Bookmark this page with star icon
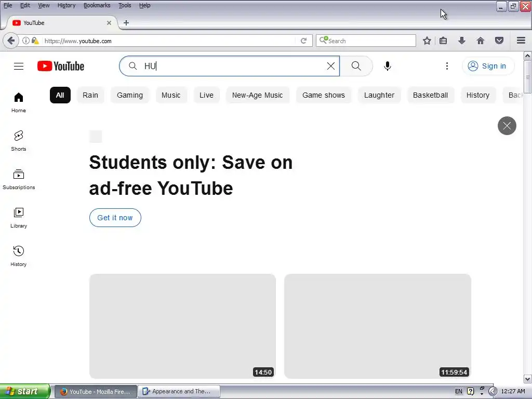532x399 pixels. pyautogui.click(x=427, y=41)
